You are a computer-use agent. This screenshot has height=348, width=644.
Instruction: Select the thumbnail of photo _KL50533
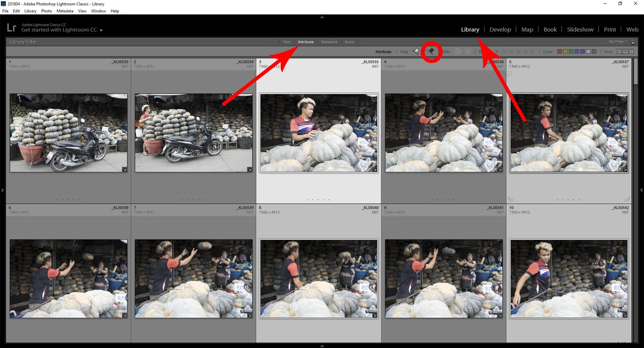68,133
